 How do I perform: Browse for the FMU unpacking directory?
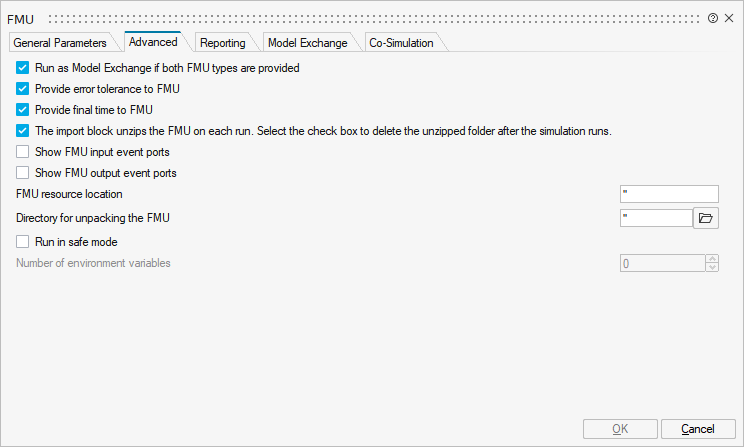[706, 217]
